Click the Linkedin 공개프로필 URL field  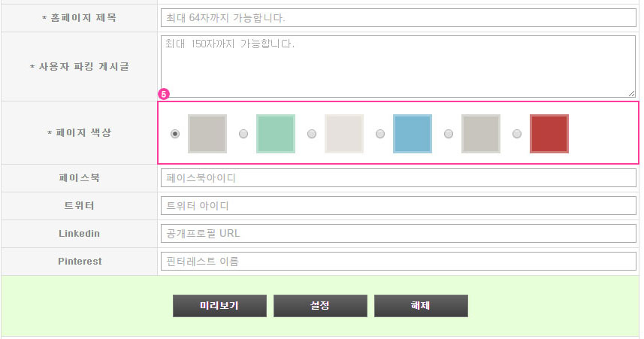(398, 234)
